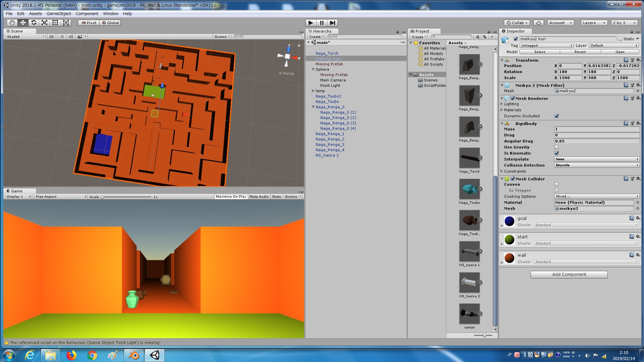Open the Layers dropdown

click(594, 23)
